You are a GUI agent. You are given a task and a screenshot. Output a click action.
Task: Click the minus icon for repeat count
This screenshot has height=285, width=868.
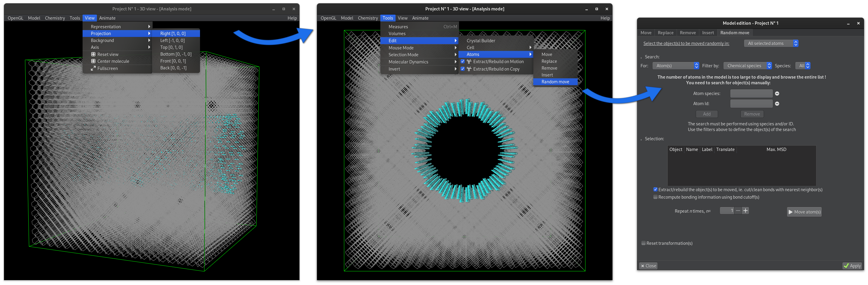738,211
